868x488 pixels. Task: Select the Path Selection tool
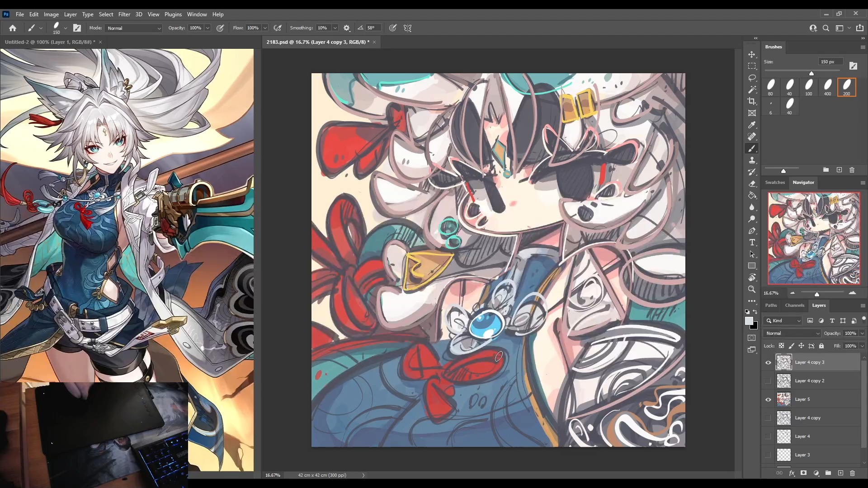(x=752, y=254)
